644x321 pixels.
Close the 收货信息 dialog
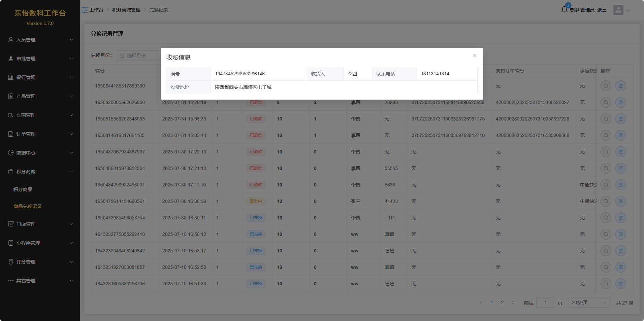click(475, 56)
